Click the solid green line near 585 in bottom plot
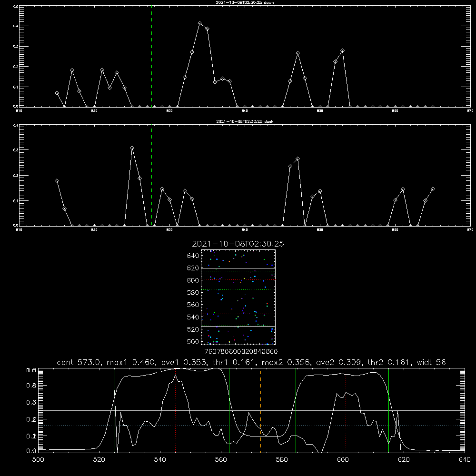 [x=296, y=410]
